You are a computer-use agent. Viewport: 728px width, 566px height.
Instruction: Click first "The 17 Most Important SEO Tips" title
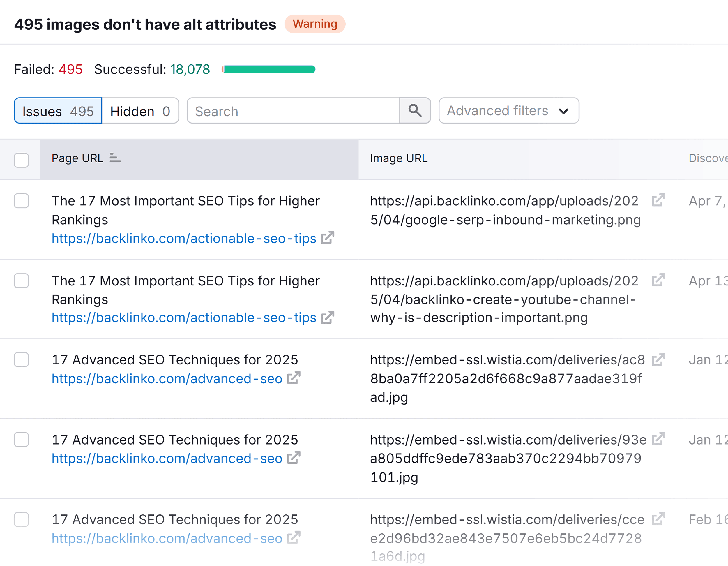[x=186, y=210]
